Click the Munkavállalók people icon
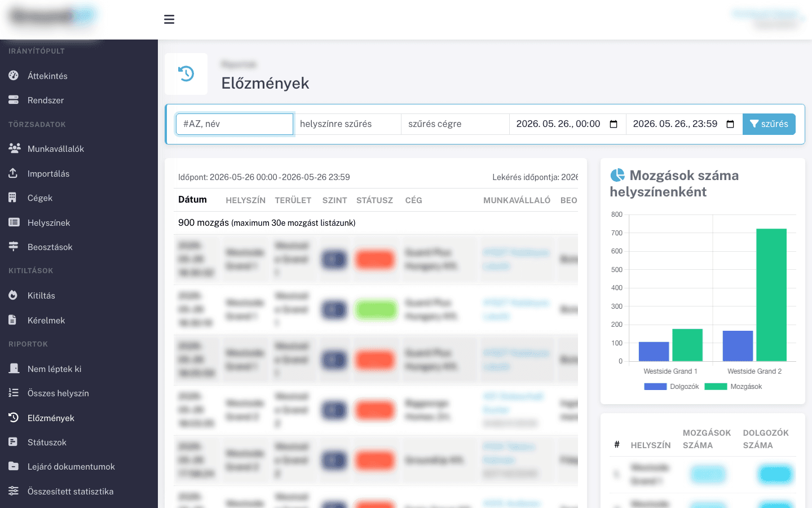 point(15,148)
